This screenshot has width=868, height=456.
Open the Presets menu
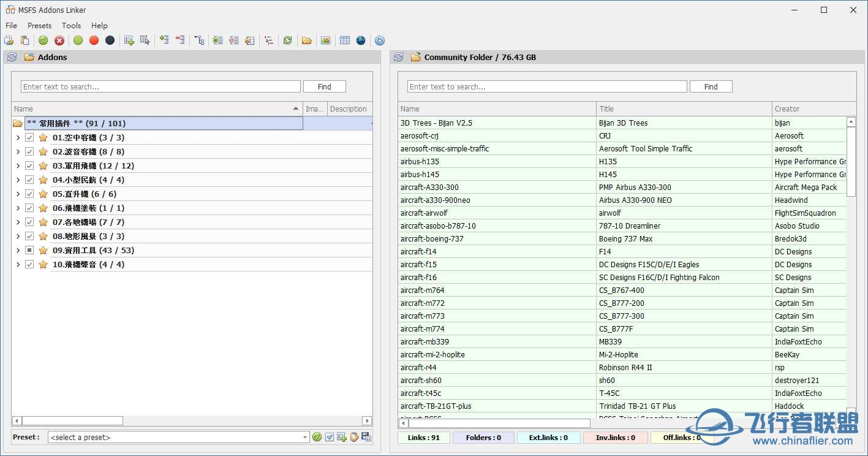tap(39, 25)
